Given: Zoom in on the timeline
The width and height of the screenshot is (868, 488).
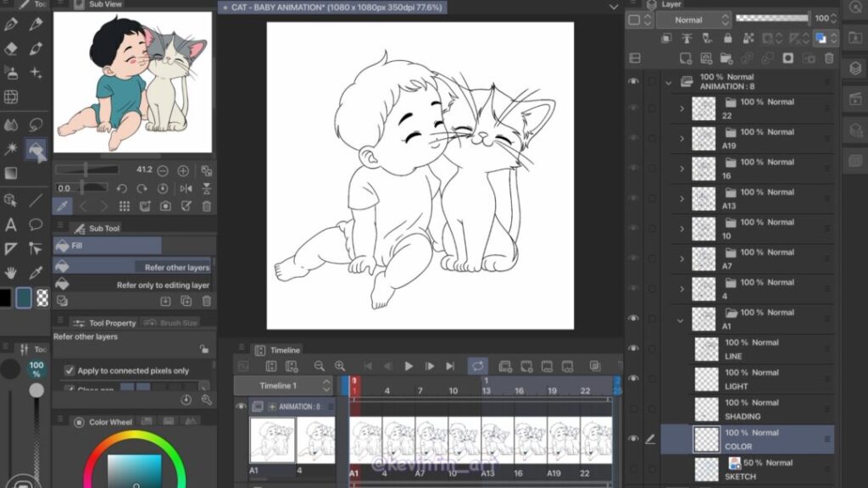Looking at the screenshot, I should [340, 366].
